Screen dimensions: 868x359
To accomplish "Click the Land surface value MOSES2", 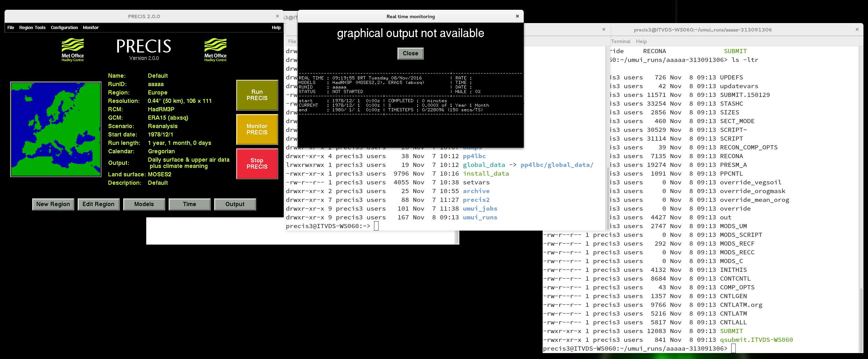I will point(160,175).
